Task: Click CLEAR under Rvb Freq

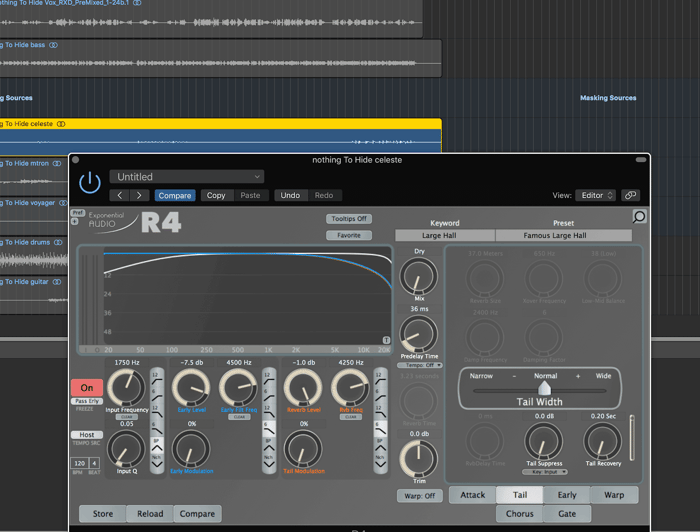Action: tap(351, 417)
